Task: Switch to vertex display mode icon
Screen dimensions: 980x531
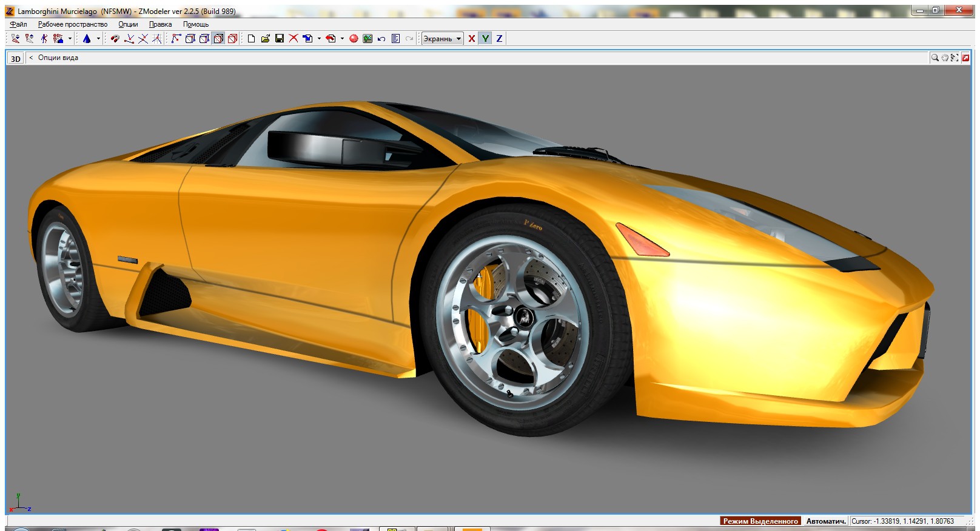Action: [176, 38]
